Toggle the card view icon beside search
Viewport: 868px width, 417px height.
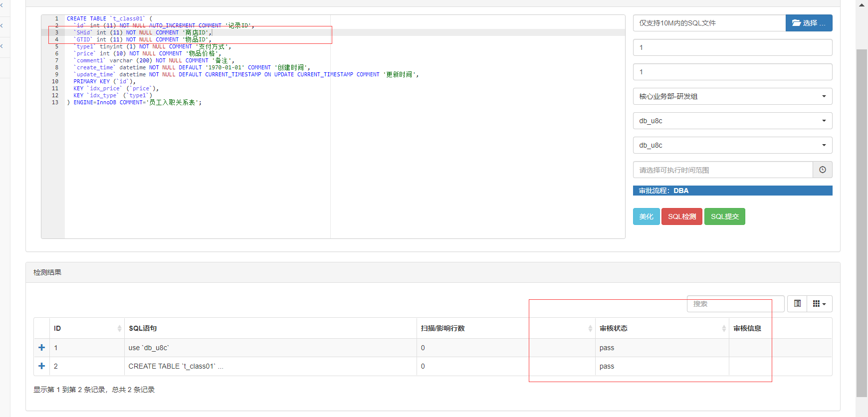pos(798,303)
